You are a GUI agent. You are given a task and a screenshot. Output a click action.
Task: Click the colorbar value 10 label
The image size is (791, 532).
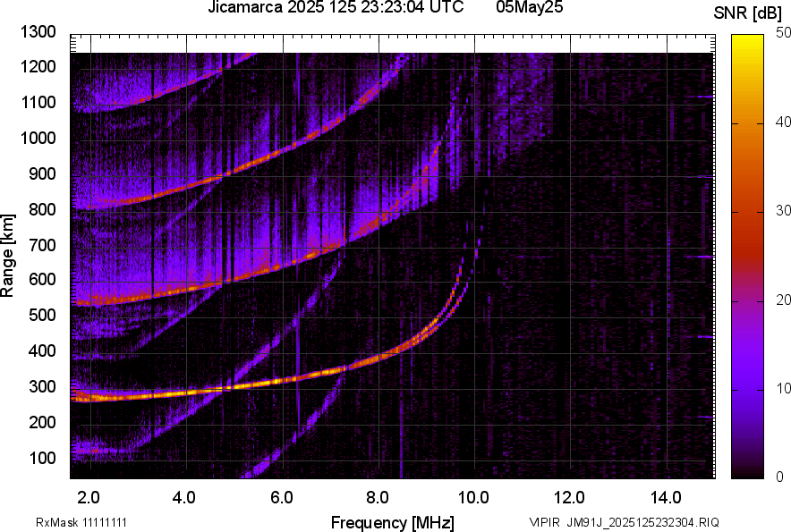784,388
